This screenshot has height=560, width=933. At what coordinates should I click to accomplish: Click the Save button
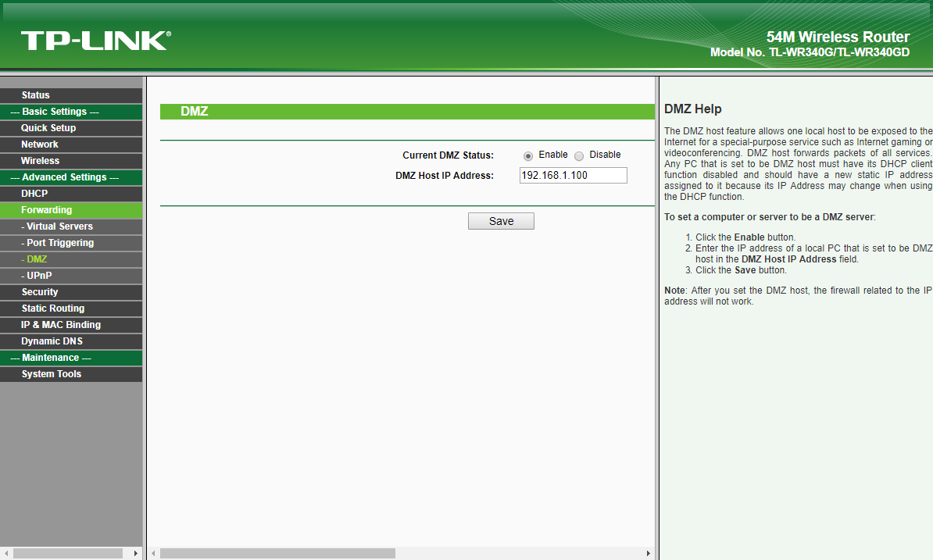[x=501, y=221]
